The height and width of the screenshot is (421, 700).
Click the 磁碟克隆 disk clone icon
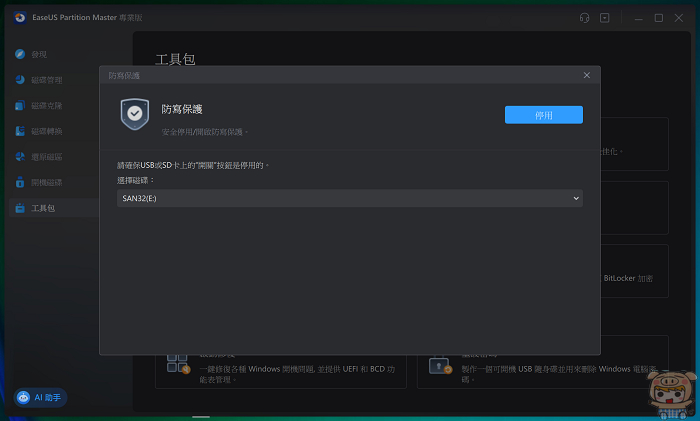click(x=21, y=106)
